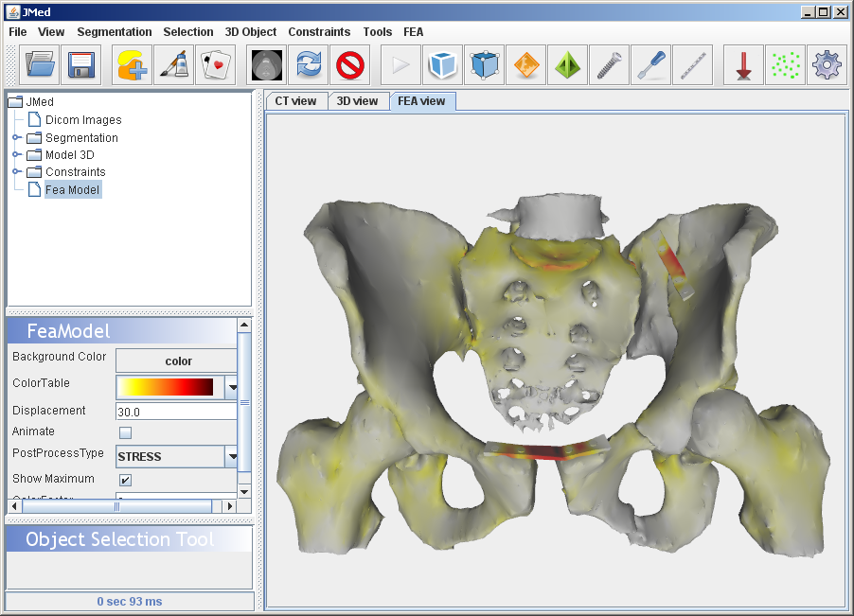Select Dicom Images in the tree
This screenshot has width=854, height=616.
tap(83, 120)
